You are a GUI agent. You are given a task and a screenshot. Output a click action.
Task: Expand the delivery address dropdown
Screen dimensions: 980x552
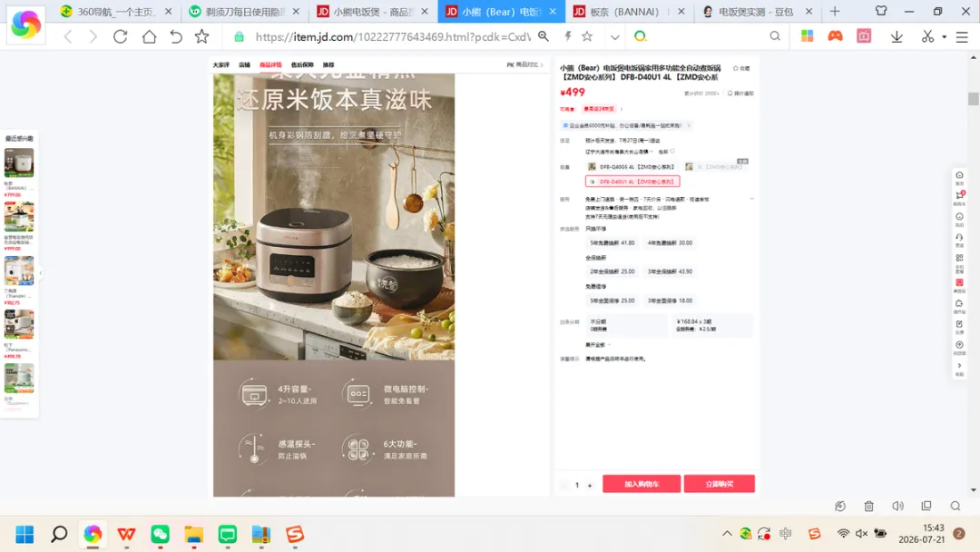click(x=652, y=152)
